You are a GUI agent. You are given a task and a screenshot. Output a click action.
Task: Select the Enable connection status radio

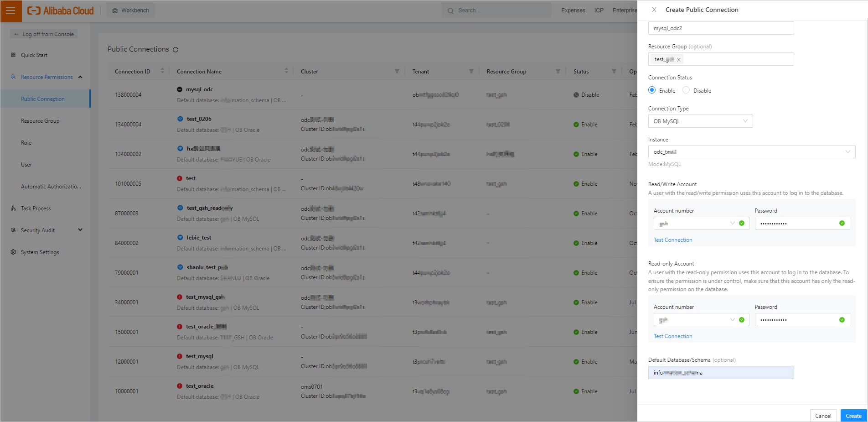[652, 90]
